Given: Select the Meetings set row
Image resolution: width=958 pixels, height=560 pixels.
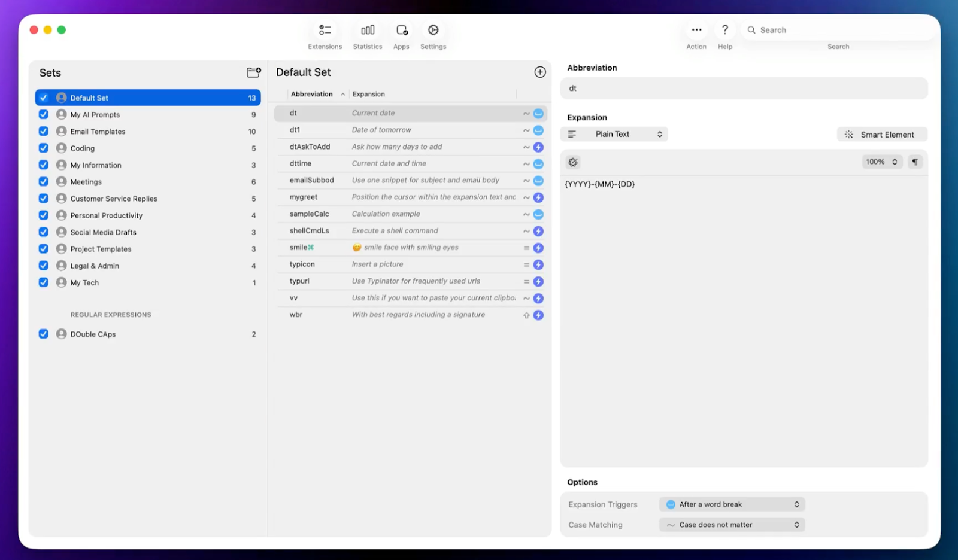Looking at the screenshot, I should 148,181.
